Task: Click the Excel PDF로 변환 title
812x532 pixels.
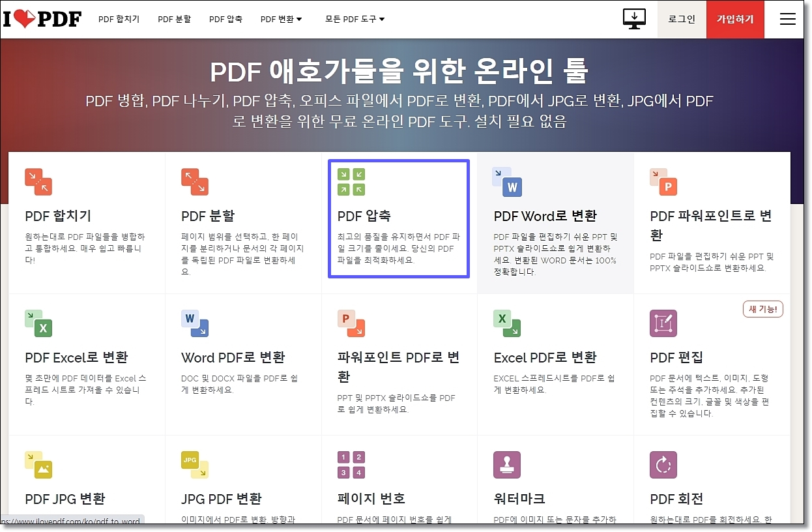Action: pos(545,357)
